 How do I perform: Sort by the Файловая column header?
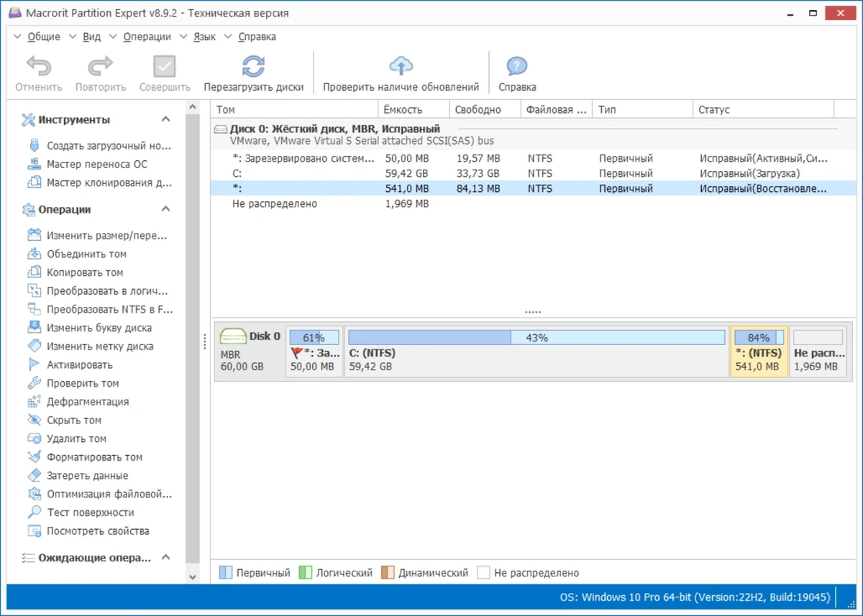click(x=557, y=109)
